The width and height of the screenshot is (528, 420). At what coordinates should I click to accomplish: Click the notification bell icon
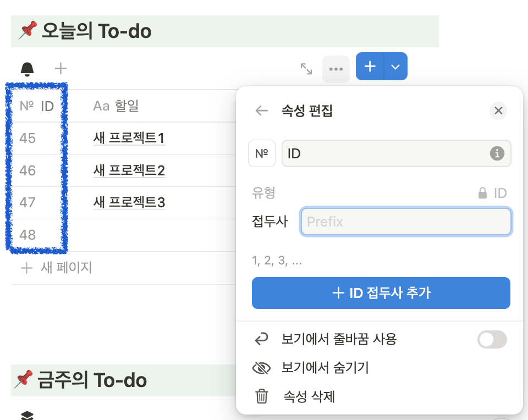tap(28, 68)
